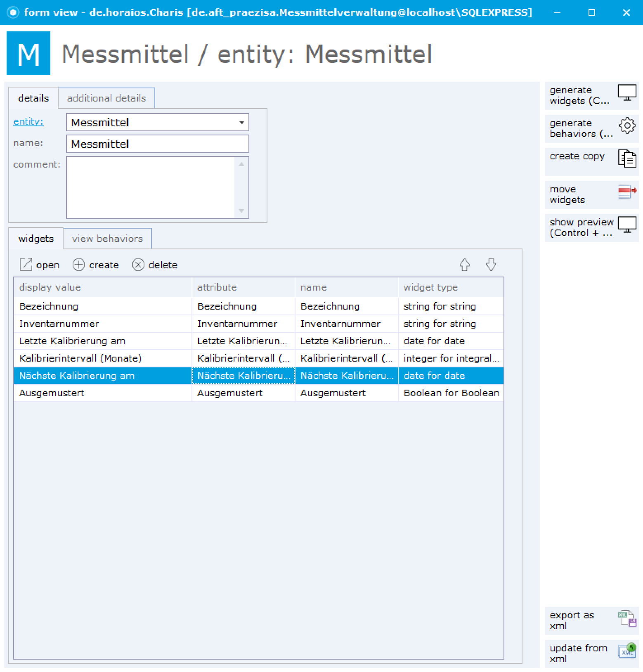Click the app icon in title bar
643x672 pixels.
tap(13, 12)
